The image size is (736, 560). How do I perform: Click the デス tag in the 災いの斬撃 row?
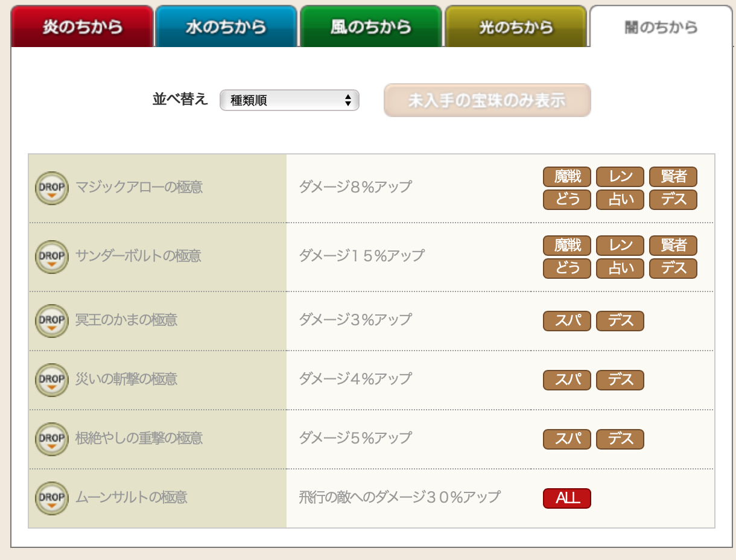point(620,380)
